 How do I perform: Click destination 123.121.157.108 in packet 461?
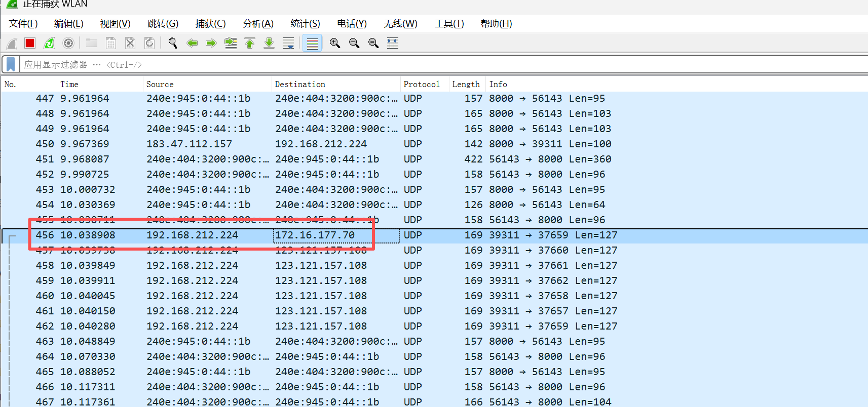[x=321, y=311]
